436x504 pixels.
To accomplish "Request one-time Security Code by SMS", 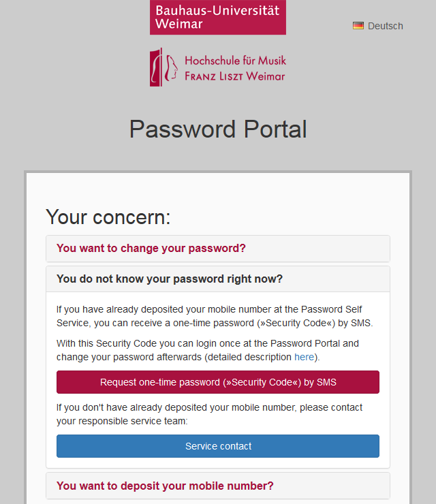I will pyautogui.click(x=218, y=383).
